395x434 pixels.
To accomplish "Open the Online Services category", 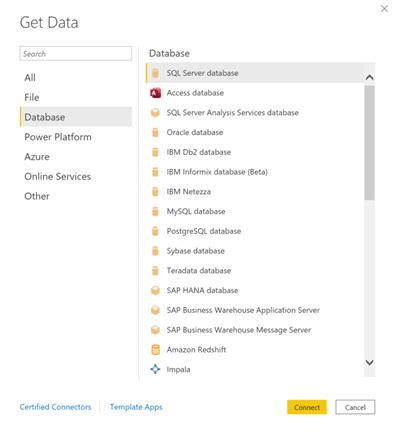I will pyautogui.click(x=76, y=176).
